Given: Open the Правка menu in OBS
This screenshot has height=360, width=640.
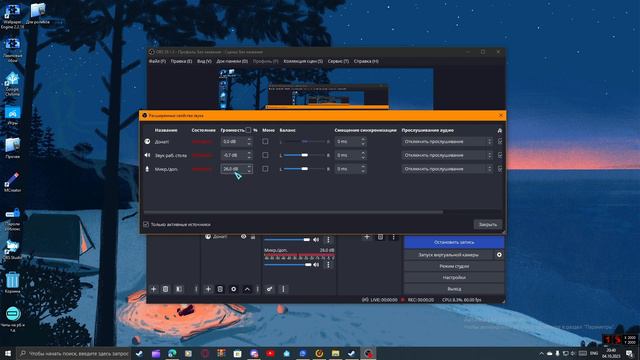Looking at the screenshot, I should [x=181, y=61].
